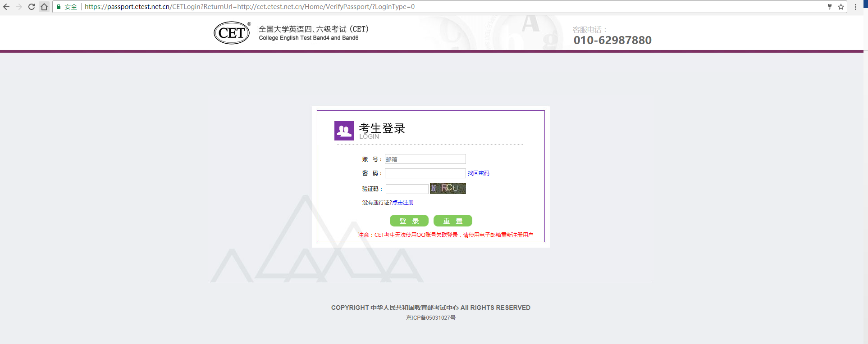The height and width of the screenshot is (344, 868).
Task: Click the 点击注册 registration link
Action: (x=403, y=203)
